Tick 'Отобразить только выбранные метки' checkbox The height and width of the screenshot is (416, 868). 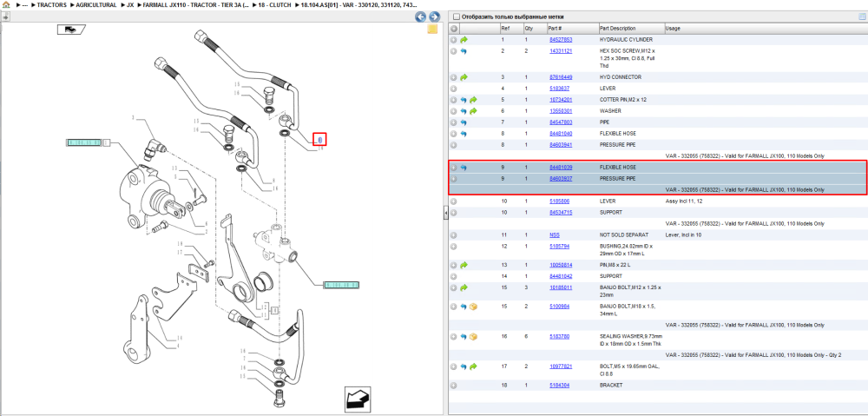[457, 17]
